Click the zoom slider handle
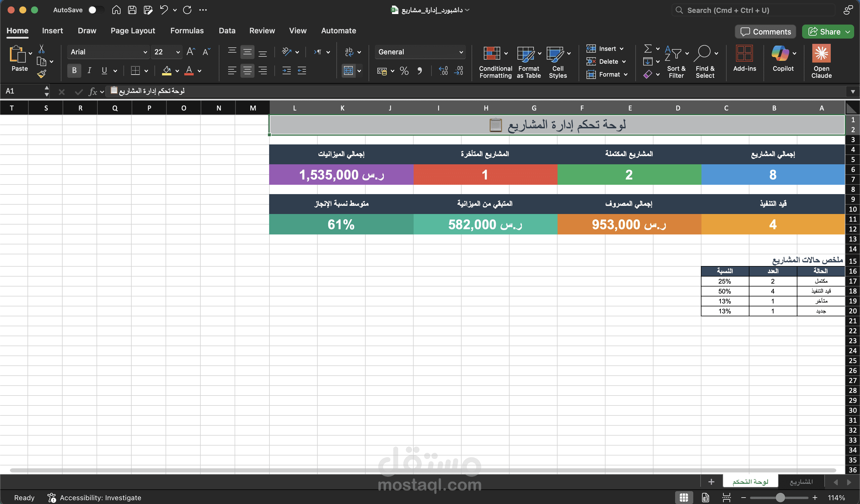860x504 pixels. pos(780,498)
